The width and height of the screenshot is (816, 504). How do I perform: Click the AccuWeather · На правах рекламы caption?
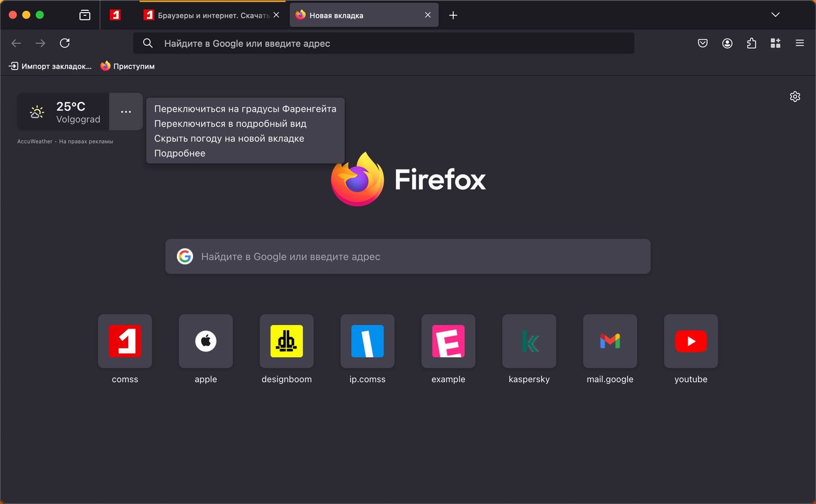click(x=65, y=141)
